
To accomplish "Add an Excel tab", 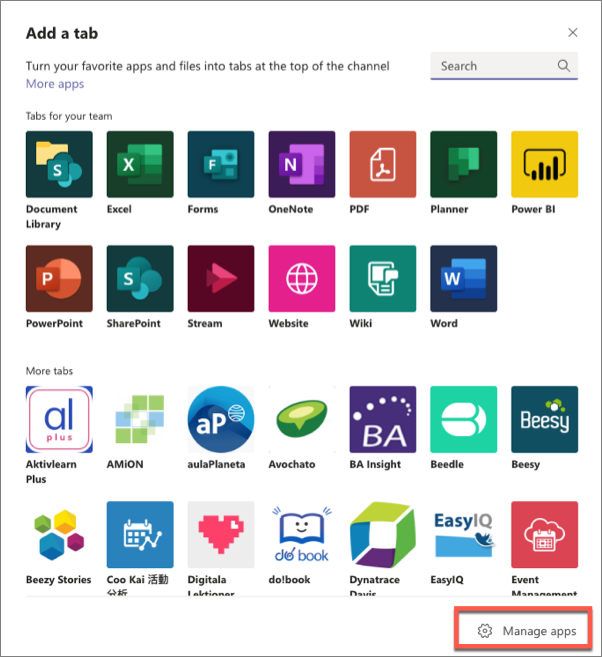I will (140, 164).
